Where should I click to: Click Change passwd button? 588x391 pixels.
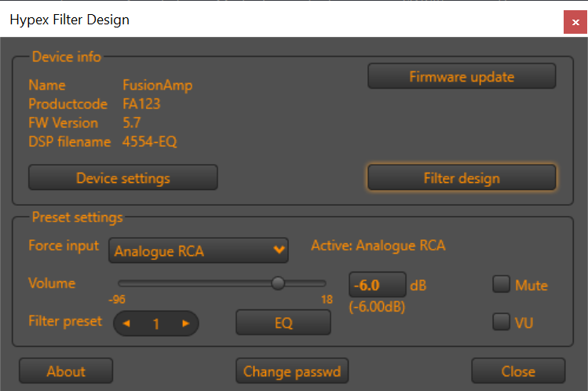292,371
